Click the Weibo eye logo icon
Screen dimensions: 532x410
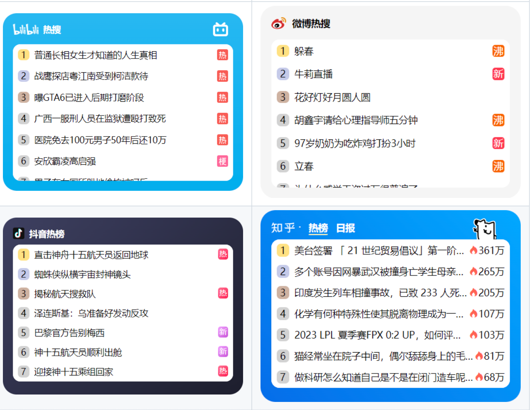(x=279, y=24)
